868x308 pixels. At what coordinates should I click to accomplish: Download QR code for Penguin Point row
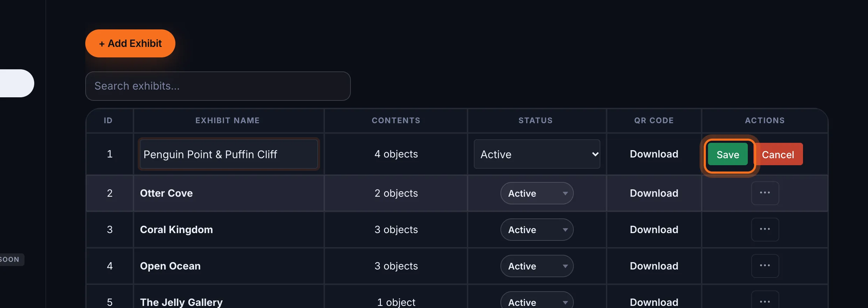(x=654, y=154)
